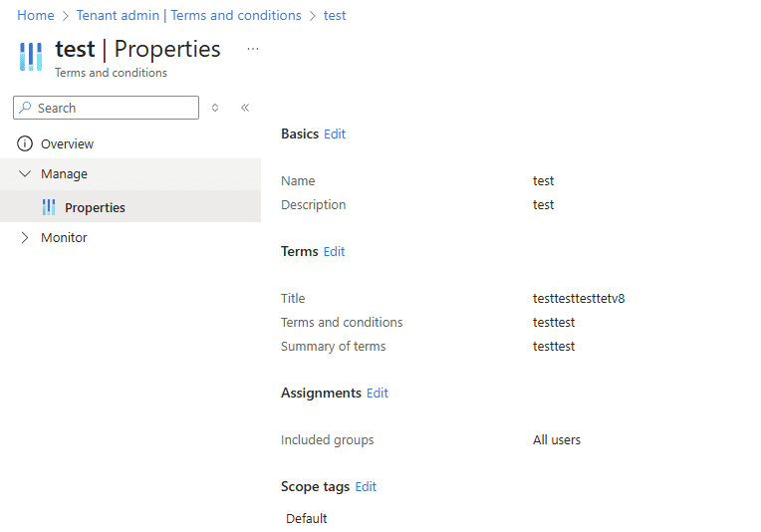Screen dimensions: 761x532
Task: Click the Title value testtesttesttetv8
Action: [579, 298]
